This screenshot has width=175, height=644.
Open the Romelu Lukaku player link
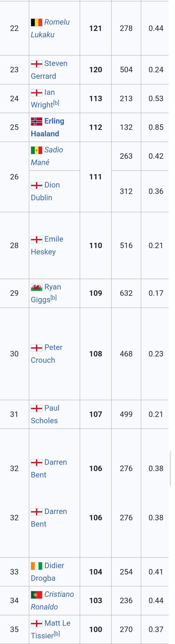point(50,28)
